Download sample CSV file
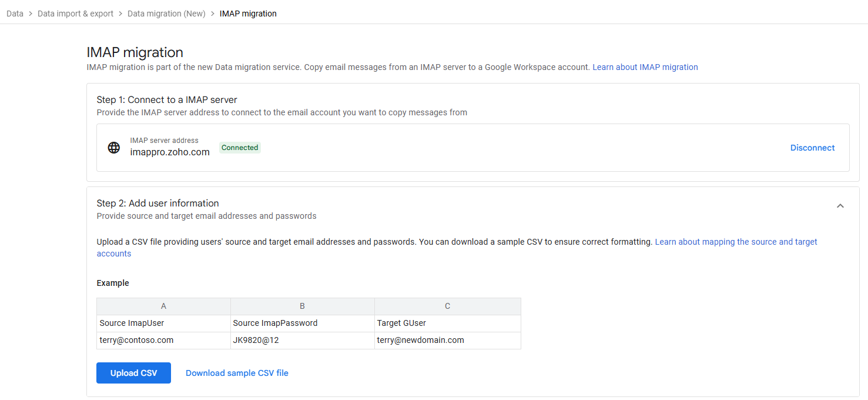This screenshot has width=868, height=400. pos(237,373)
